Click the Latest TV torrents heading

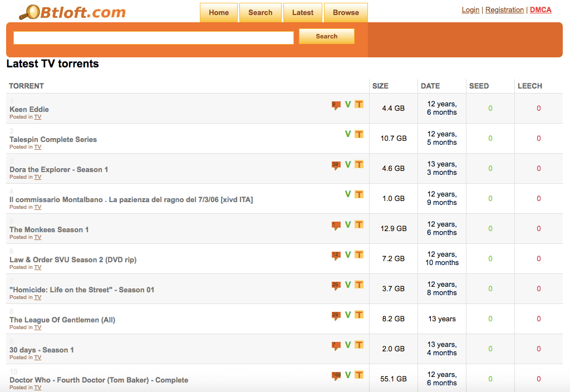(x=53, y=63)
